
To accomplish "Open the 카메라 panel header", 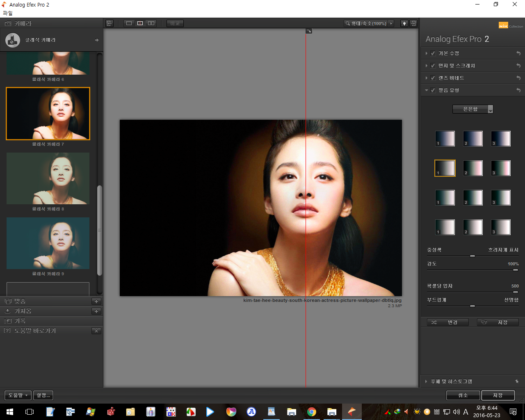I will 51,23.
